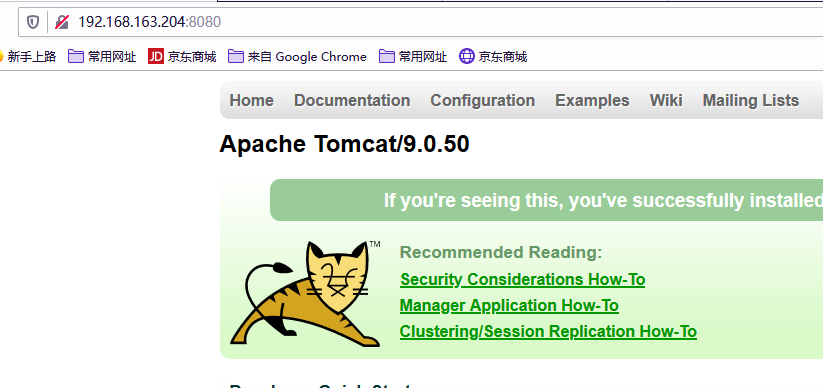Screen dimensions: 823x388
Task: Open the first 常用网址 bookmark folder
Action: pos(102,56)
